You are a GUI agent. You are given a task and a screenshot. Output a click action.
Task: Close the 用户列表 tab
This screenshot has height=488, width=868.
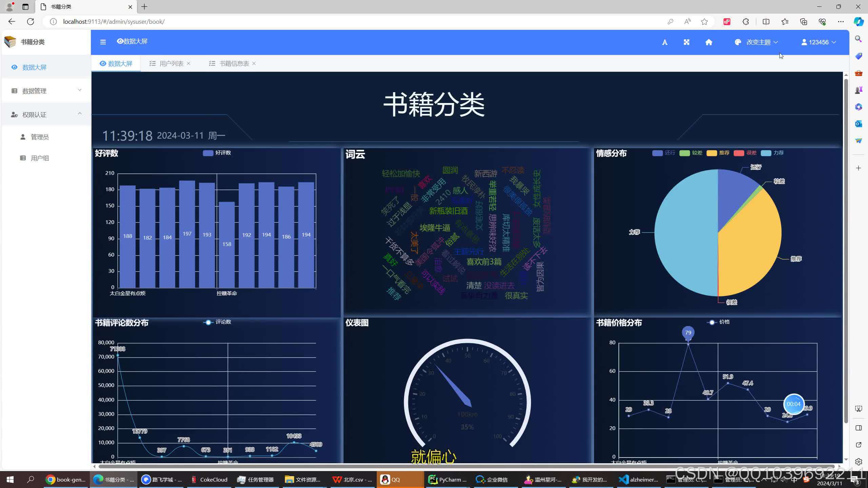tap(189, 63)
